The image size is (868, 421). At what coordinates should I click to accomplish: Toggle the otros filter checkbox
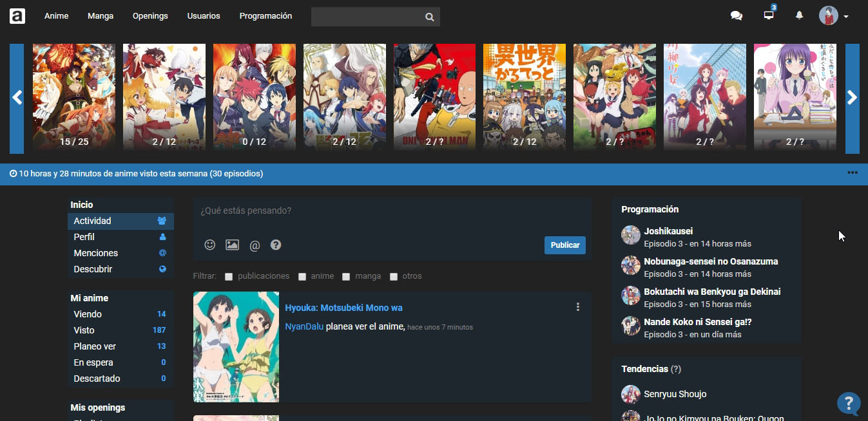coord(394,277)
